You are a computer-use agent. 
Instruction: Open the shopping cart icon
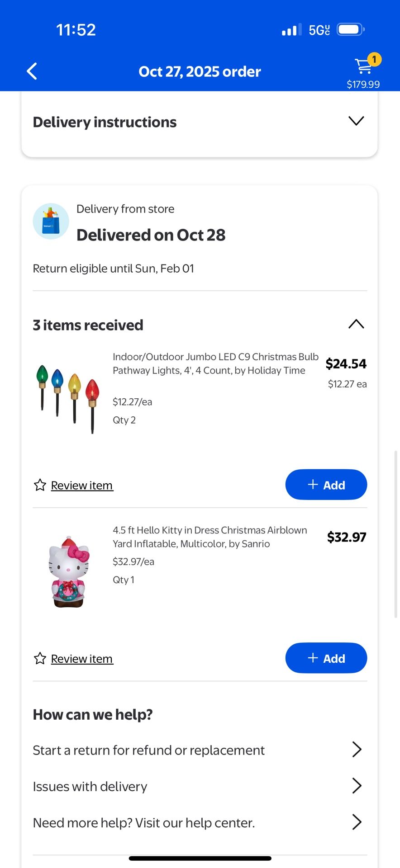coord(364,66)
